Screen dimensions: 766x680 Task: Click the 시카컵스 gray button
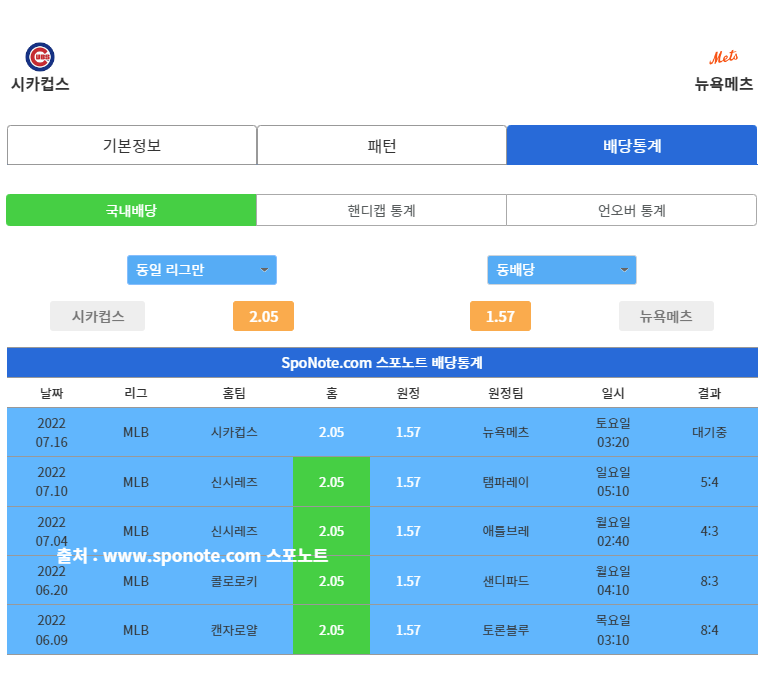coord(98,316)
